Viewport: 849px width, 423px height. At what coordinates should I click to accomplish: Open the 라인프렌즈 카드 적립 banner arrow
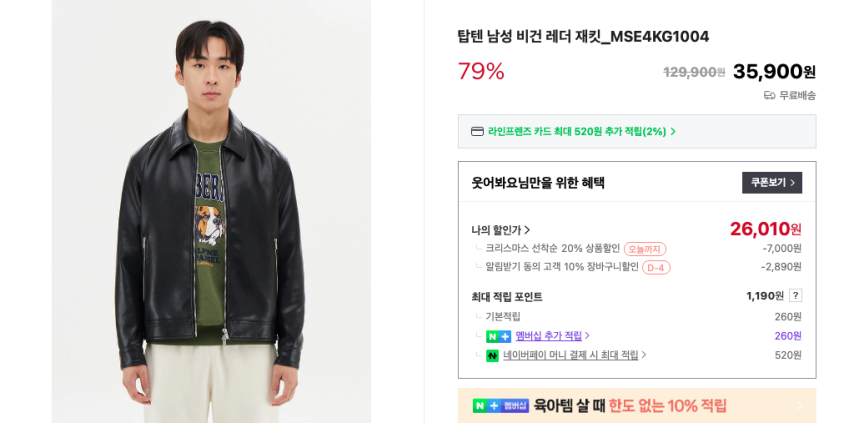(673, 132)
